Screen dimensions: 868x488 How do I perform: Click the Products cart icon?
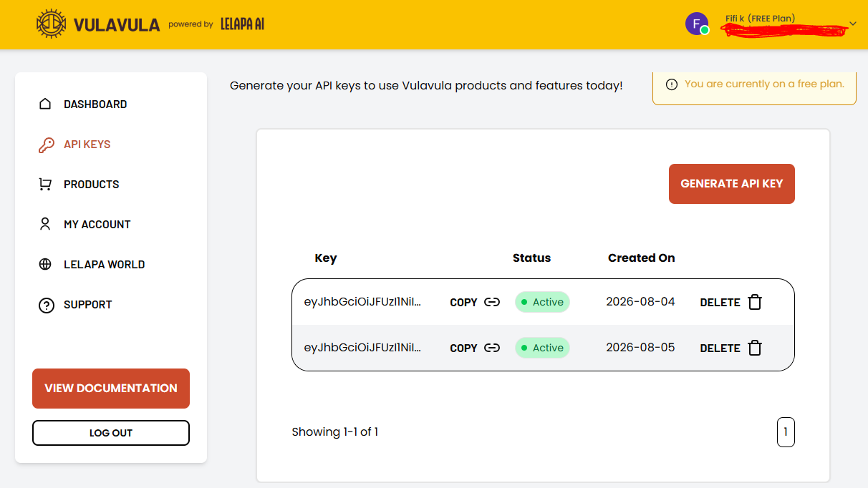45,185
